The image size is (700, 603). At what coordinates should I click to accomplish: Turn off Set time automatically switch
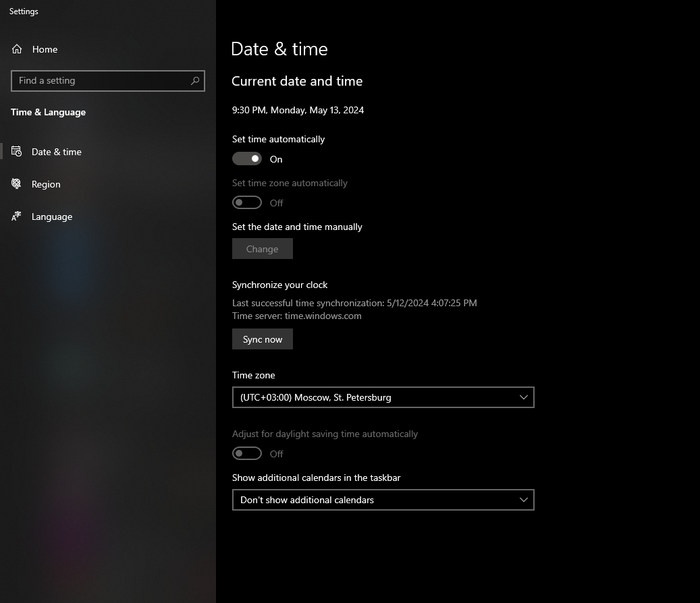pyautogui.click(x=247, y=159)
